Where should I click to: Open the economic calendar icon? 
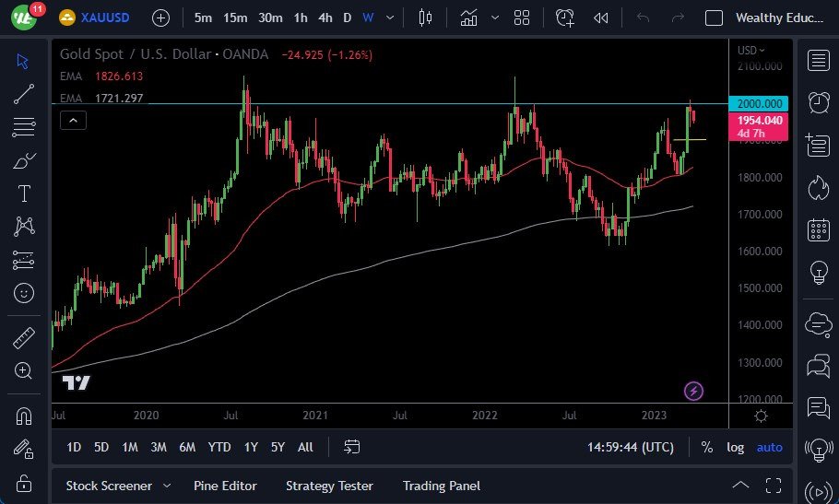(817, 229)
